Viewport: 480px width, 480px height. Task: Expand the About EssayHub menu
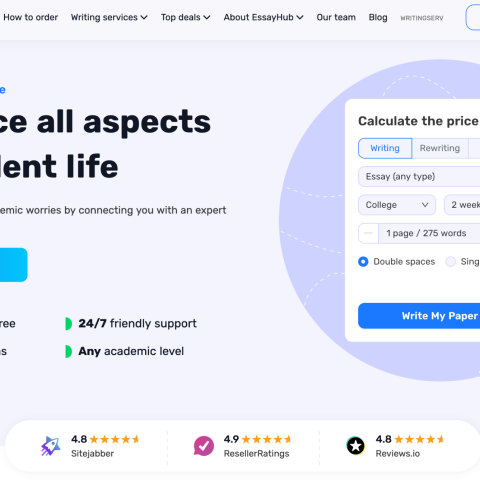coord(263,17)
